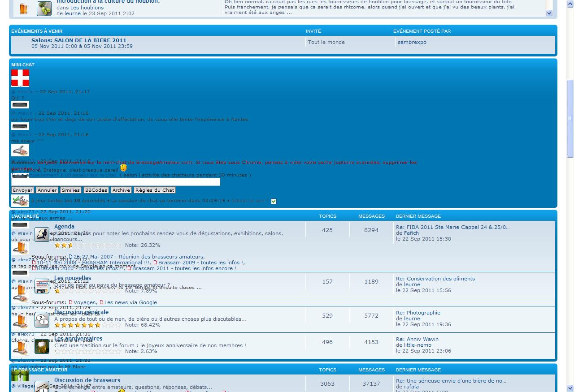Open the Les anniversaires forum
The height and width of the screenshot is (392, 574).
pos(78,339)
